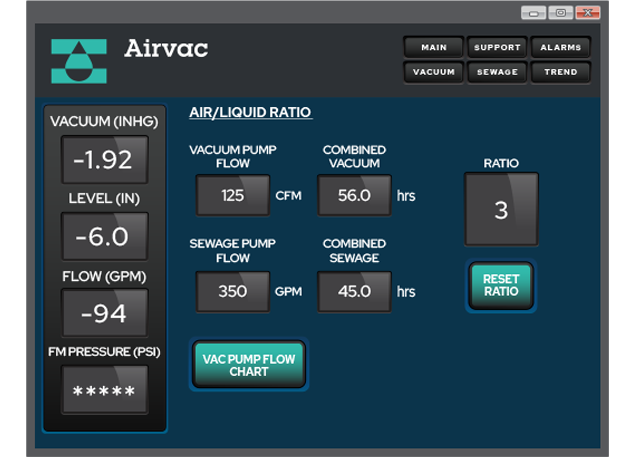Click the Combined Vacuum hours value
The width and height of the screenshot is (635, 457).
354,196
